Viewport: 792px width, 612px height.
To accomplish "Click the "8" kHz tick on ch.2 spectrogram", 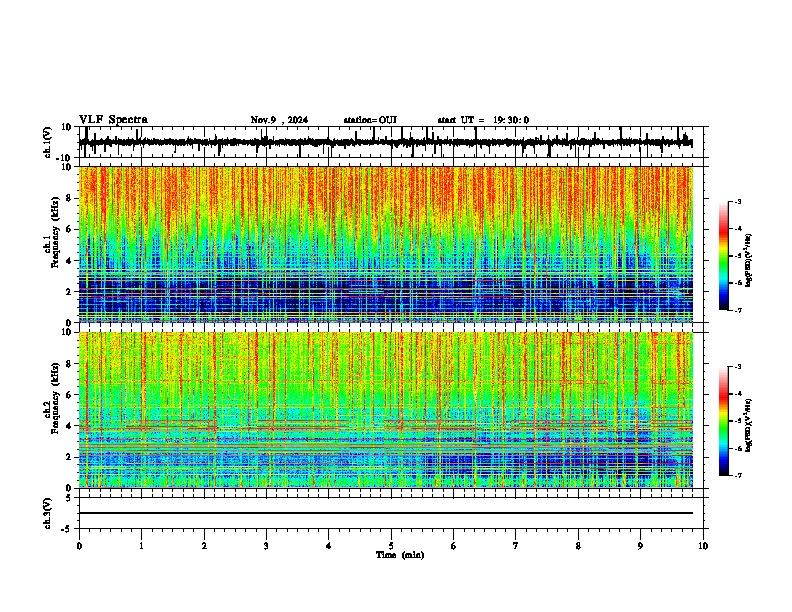I will pos(69,364).
